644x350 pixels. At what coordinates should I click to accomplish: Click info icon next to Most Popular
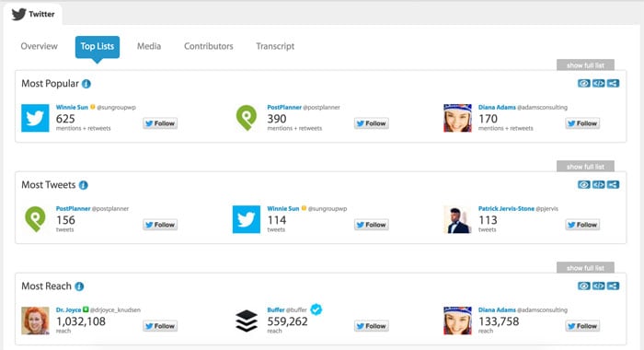click(86, 84)
